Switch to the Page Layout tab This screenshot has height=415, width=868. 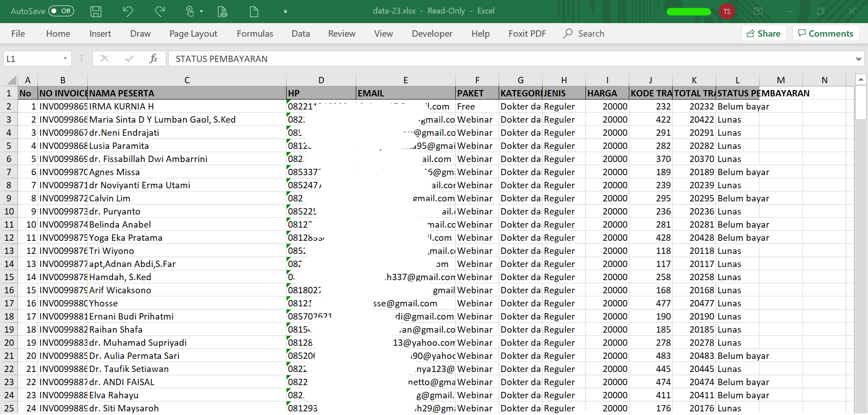[193, 33]
